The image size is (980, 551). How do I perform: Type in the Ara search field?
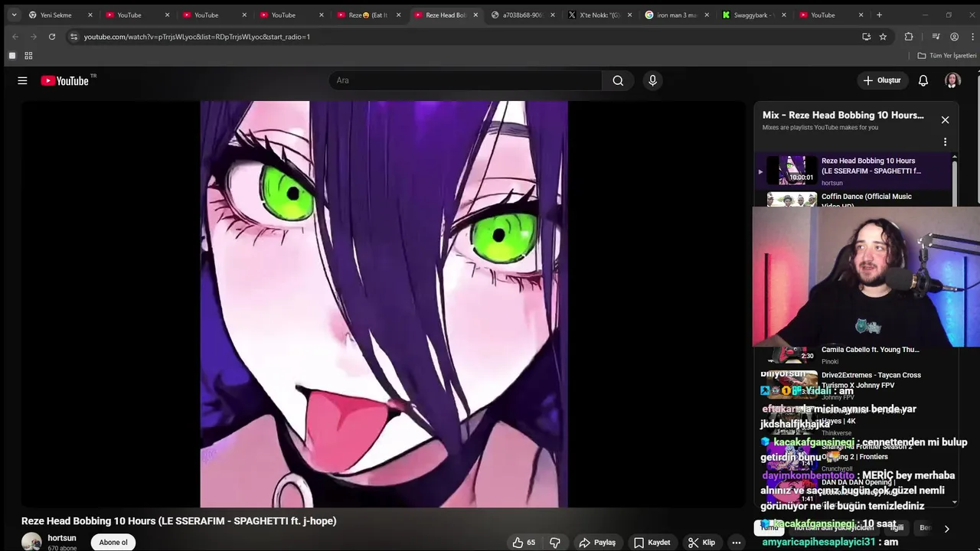tap(465, 80)
